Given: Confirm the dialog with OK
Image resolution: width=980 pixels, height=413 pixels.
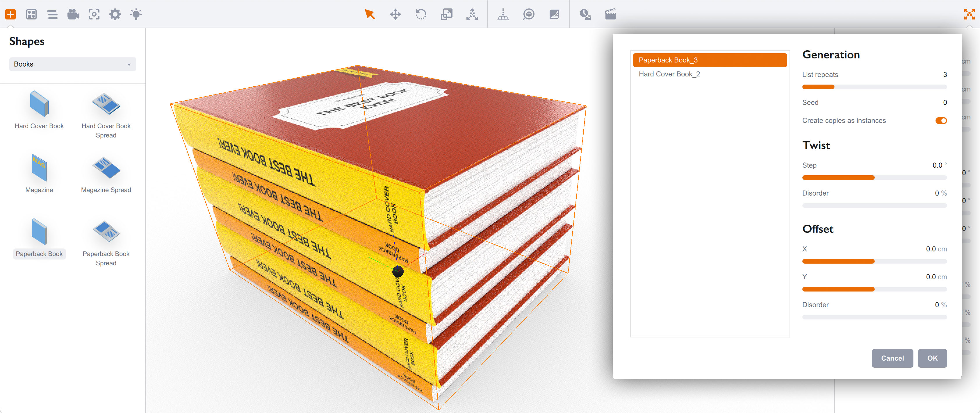Looking at the screenshot, I should click(932, 358).
